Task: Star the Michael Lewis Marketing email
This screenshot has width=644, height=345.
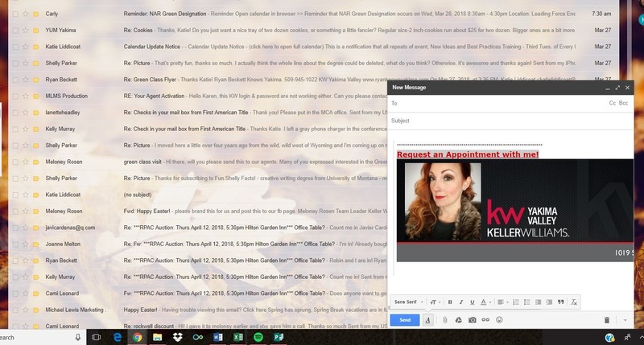Action: coord(26,310)
